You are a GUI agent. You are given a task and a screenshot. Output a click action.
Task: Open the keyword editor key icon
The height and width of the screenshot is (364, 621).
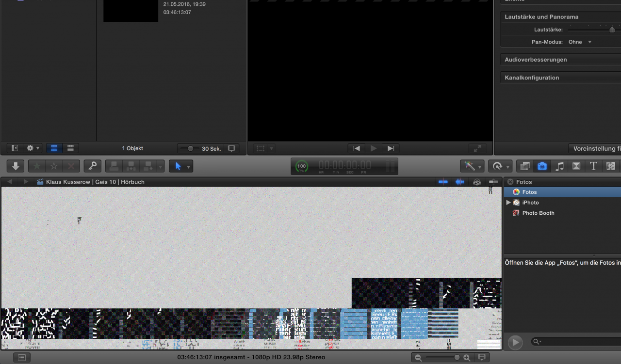coord(92,166)
